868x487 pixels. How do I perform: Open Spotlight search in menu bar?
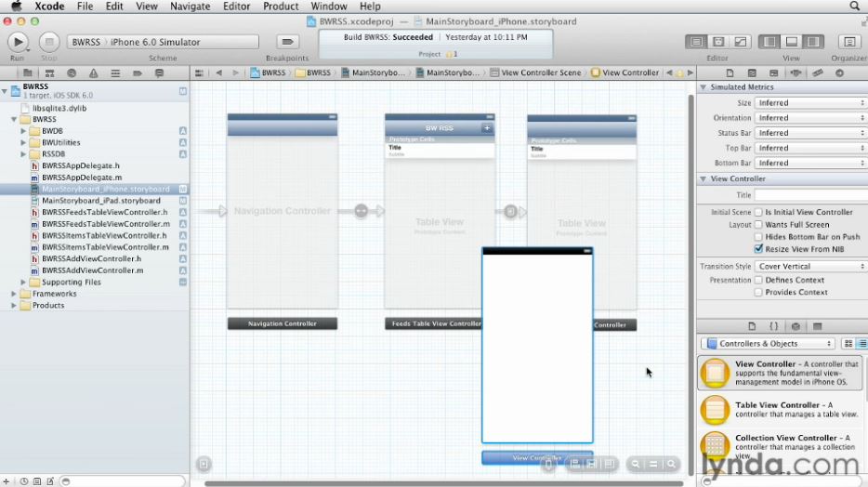click(855, 7)
